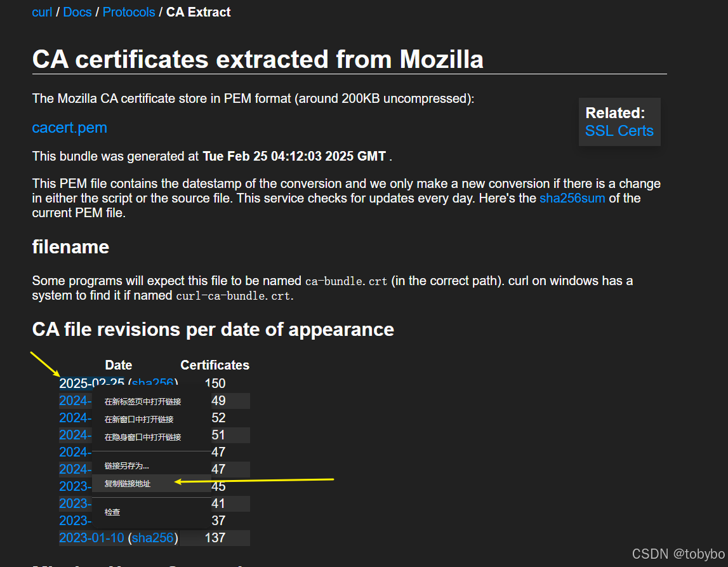This screenshot has width=728, height=567.
Task: Open the cacert.pem download link
Action: [69, 128]
